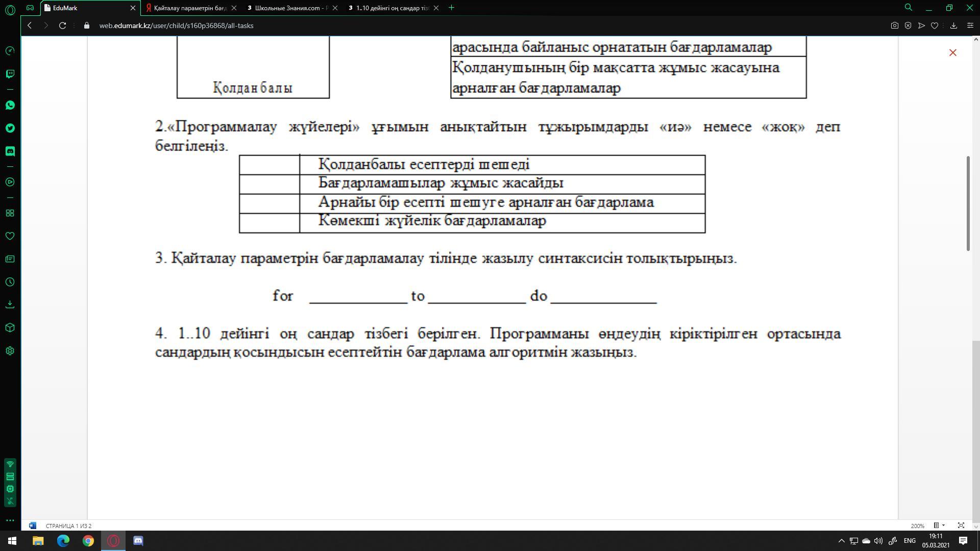
Task: Click sidebar settings gear icon
Action: pos(10,351)
